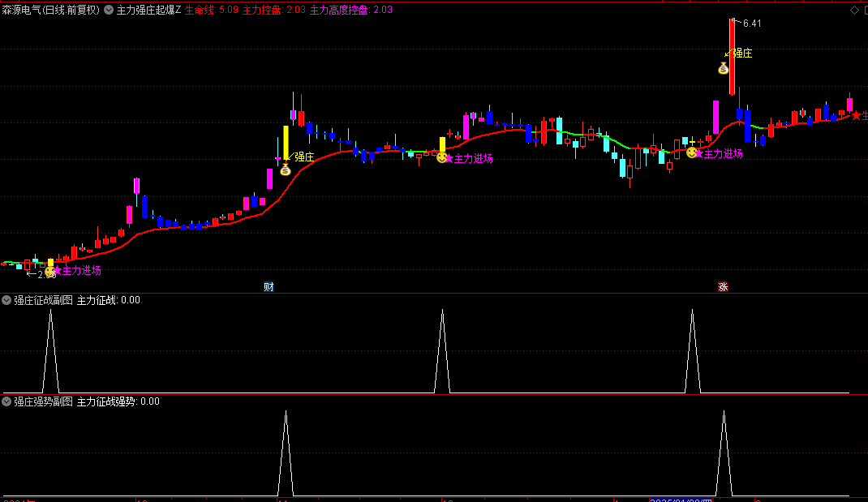
Task: Click 强庄 label next to yellow candle
Action: [x=304, y=157]
